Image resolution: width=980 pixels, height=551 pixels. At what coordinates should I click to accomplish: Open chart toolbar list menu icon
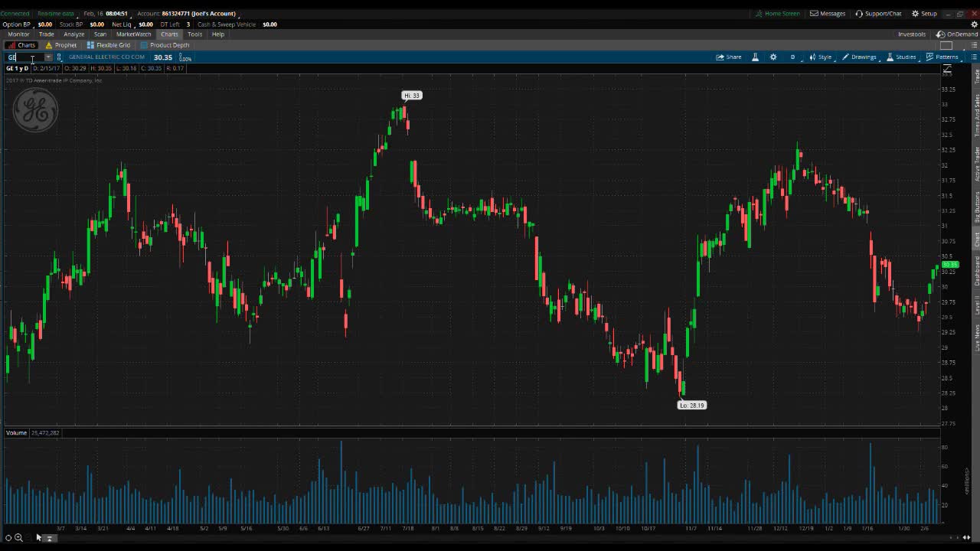point(975,57)
